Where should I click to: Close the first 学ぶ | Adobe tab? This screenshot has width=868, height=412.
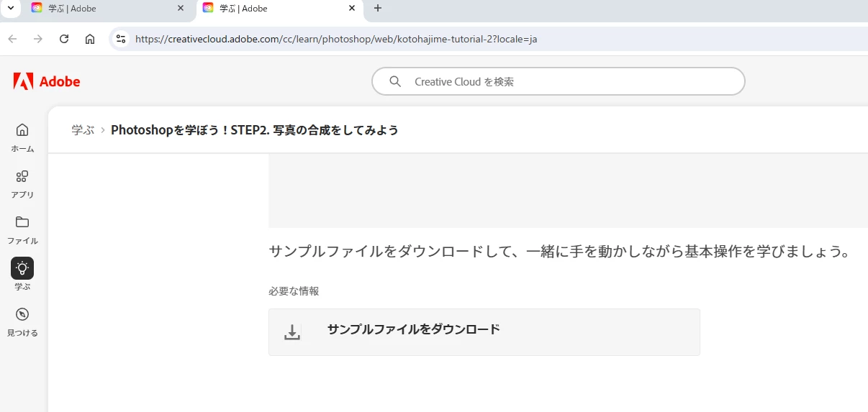point(181,9)
